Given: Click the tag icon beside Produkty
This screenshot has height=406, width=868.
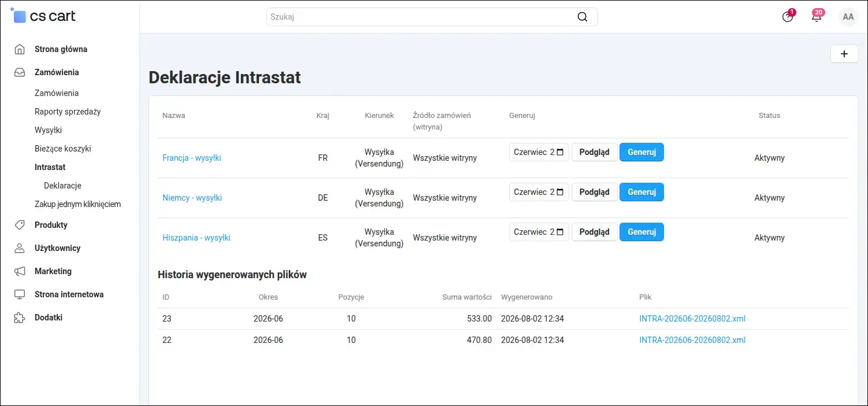Looking at the screenshot, I should point(20,225).
